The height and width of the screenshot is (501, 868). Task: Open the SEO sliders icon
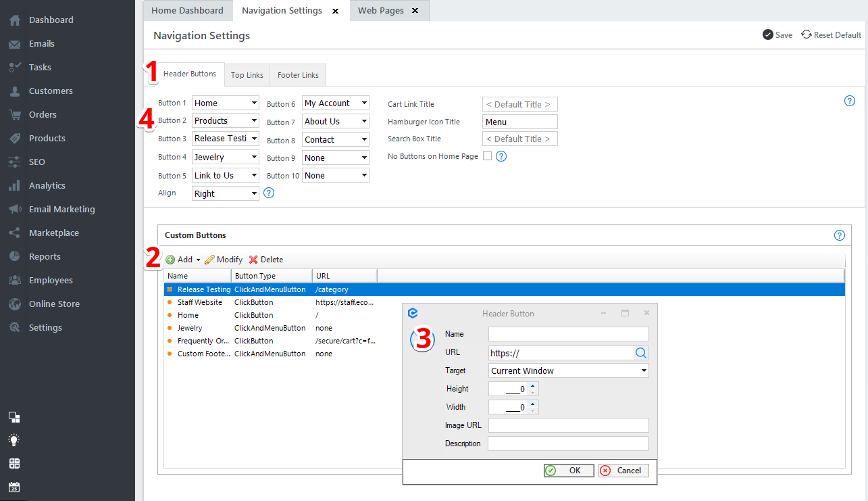coord(15,162)
